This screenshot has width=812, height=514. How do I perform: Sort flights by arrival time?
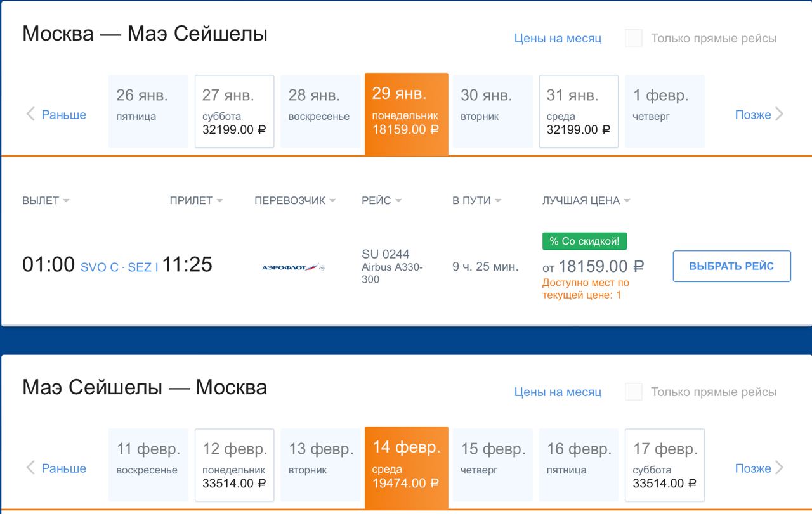coord(196,200)
